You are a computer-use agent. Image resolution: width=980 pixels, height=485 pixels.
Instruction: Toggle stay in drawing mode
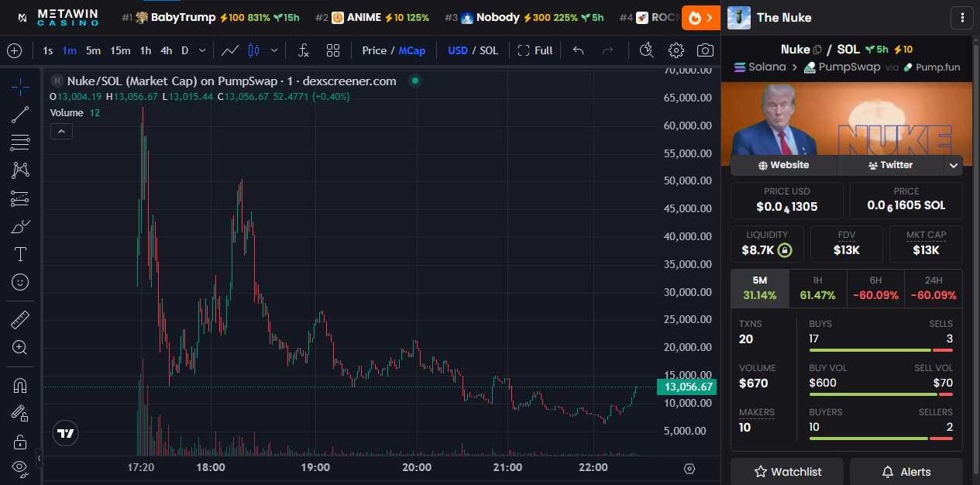(20, 413)
